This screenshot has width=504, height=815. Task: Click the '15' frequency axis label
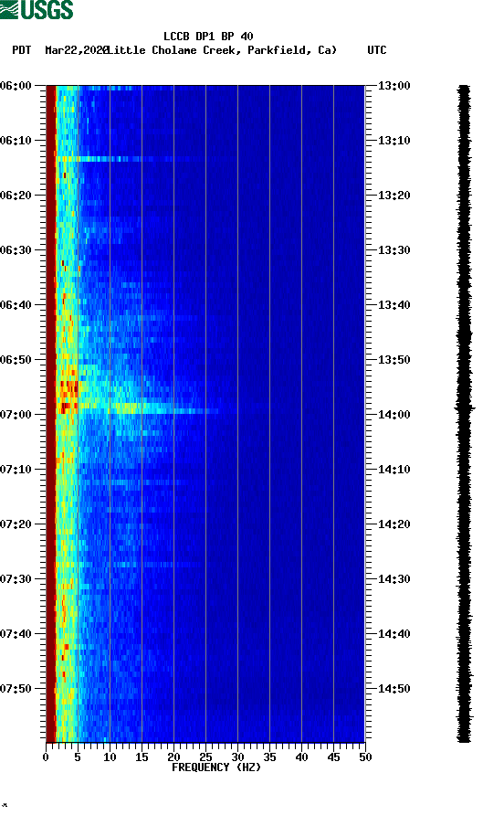(142, 757)
